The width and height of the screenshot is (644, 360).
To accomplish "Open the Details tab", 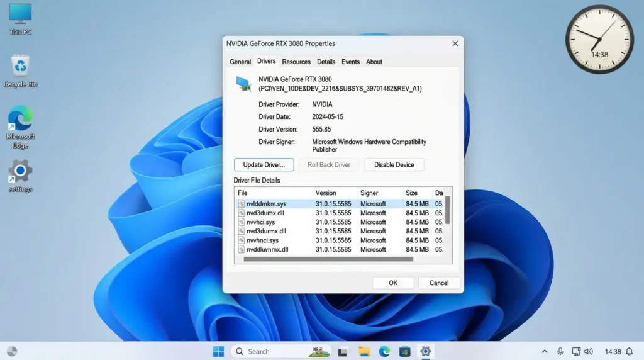I will point(326,62).
